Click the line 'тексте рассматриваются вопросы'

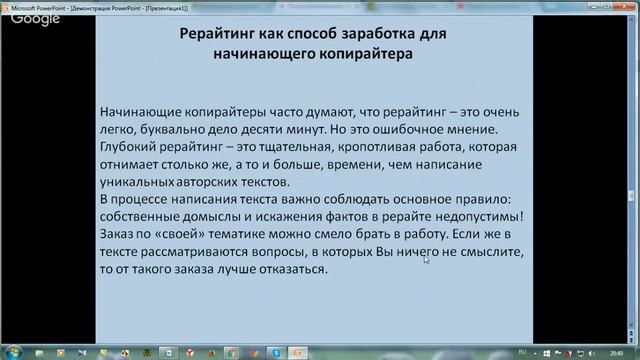click(x=311, y=251)
